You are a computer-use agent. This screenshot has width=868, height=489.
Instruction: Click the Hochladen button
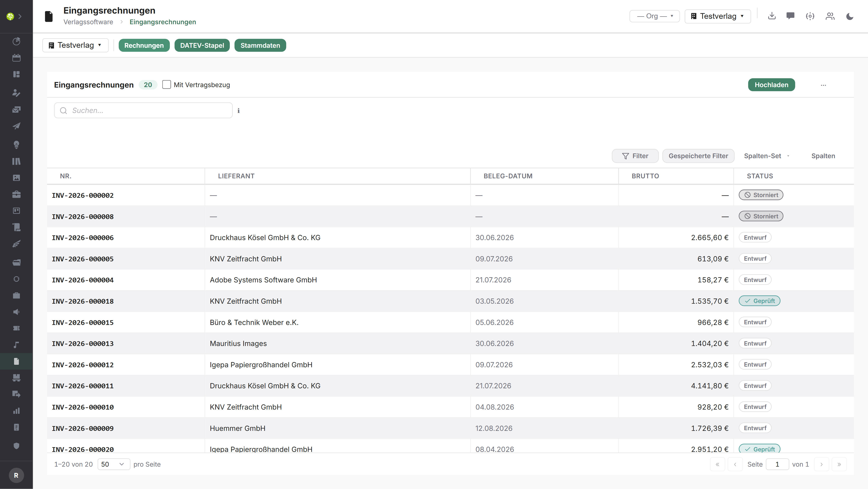[771, 85]
